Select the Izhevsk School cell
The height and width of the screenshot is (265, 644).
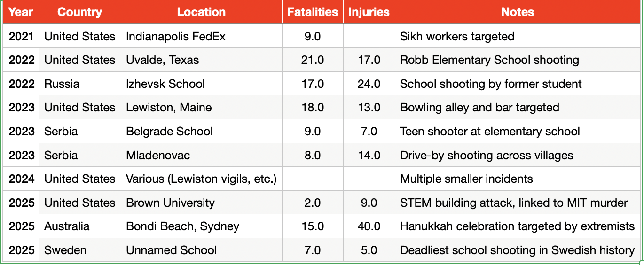click(x=165, y=84)
